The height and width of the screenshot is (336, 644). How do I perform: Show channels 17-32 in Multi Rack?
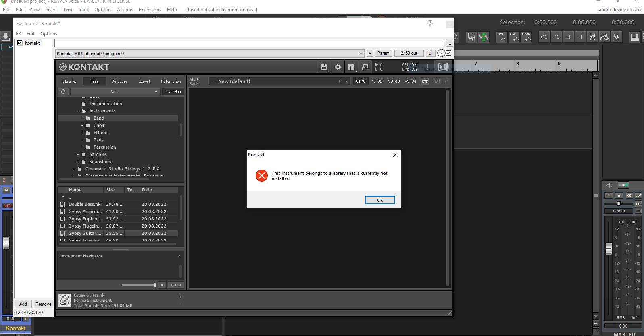tap(377, 81)
